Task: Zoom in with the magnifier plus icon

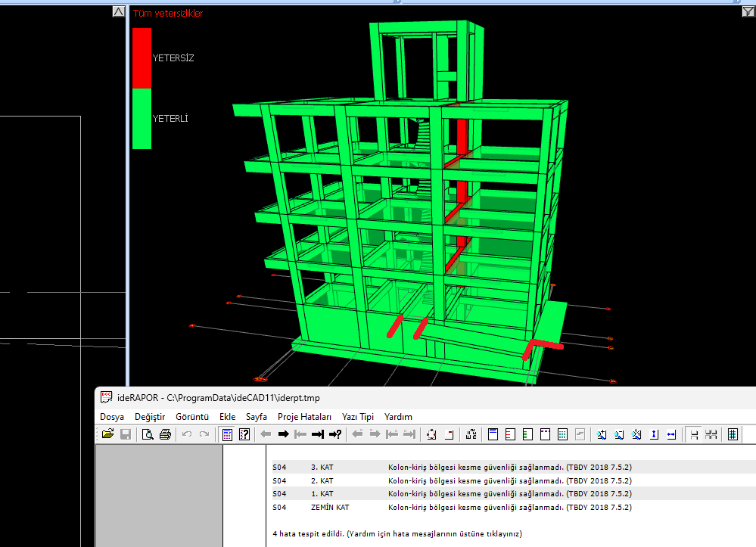Action: (x=601, y=434)
